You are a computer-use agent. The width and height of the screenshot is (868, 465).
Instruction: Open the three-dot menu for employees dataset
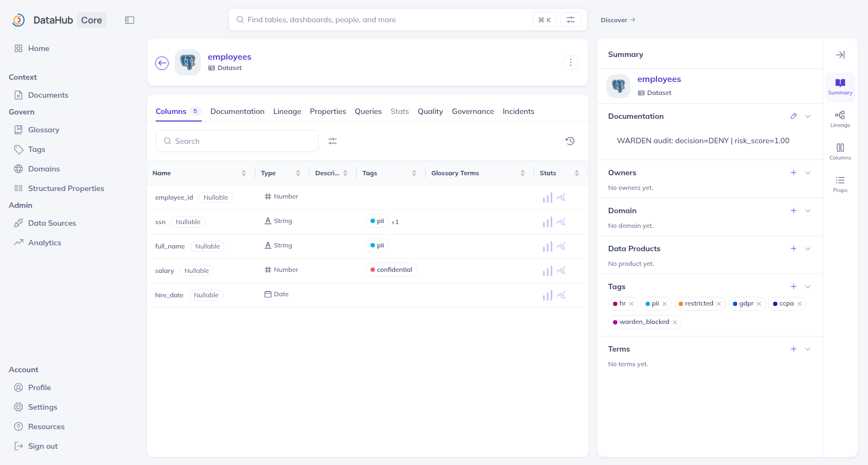pyautogui.click(x=570, y=62)
